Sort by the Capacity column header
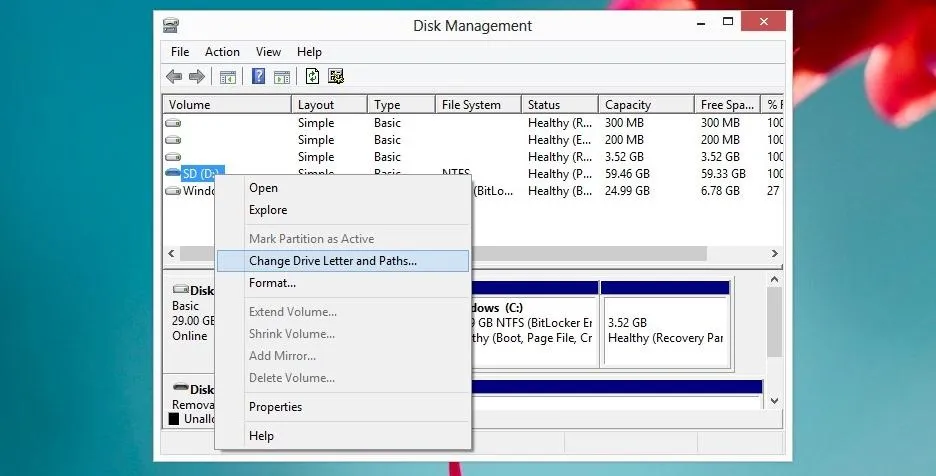 (646, 105)
